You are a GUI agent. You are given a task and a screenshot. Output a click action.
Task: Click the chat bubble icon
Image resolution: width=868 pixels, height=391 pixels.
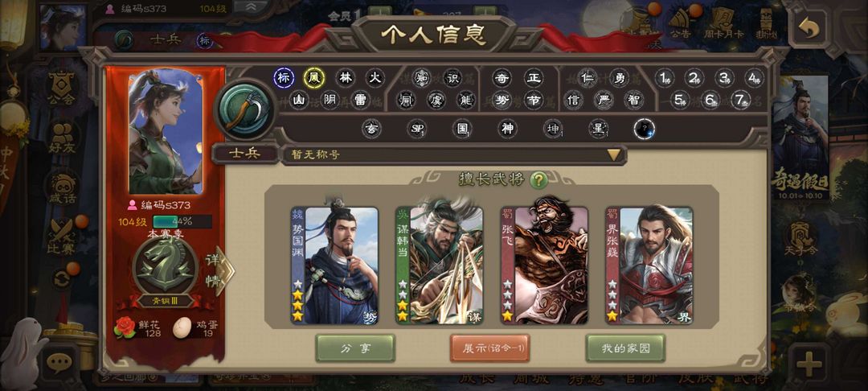tap(59, 363)
